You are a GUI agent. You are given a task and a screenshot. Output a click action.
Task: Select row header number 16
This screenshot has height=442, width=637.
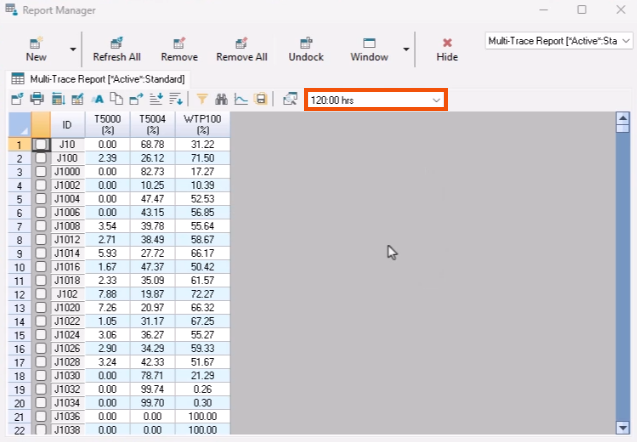point(20,349)
